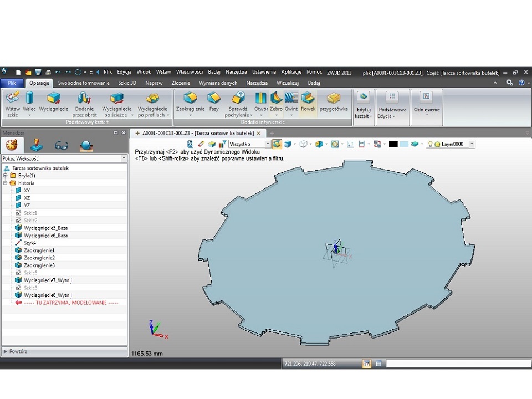Click the Wstaw szkic sketch tool
The height and width of the screenshot is (399, 532).
tap(12, 103)
